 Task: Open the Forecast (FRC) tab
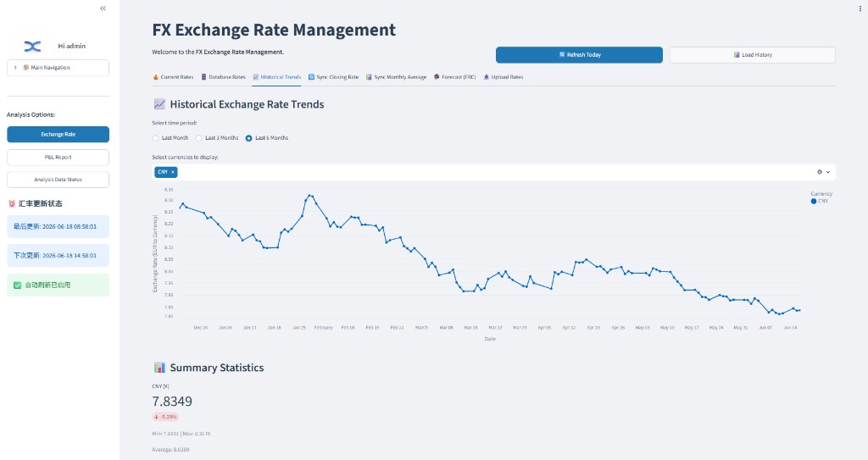(x=455, y=77)
